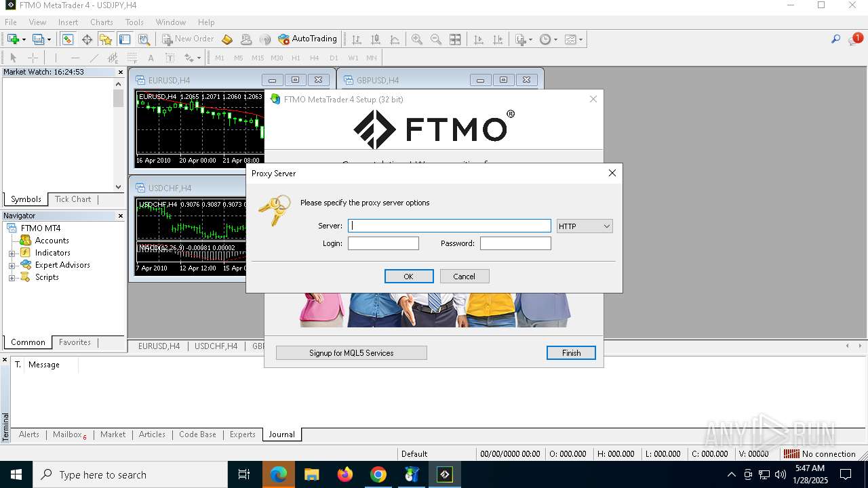
Task: Toggle the Terminal window icon
Action: pyautogui.click(x=125, y=39)
